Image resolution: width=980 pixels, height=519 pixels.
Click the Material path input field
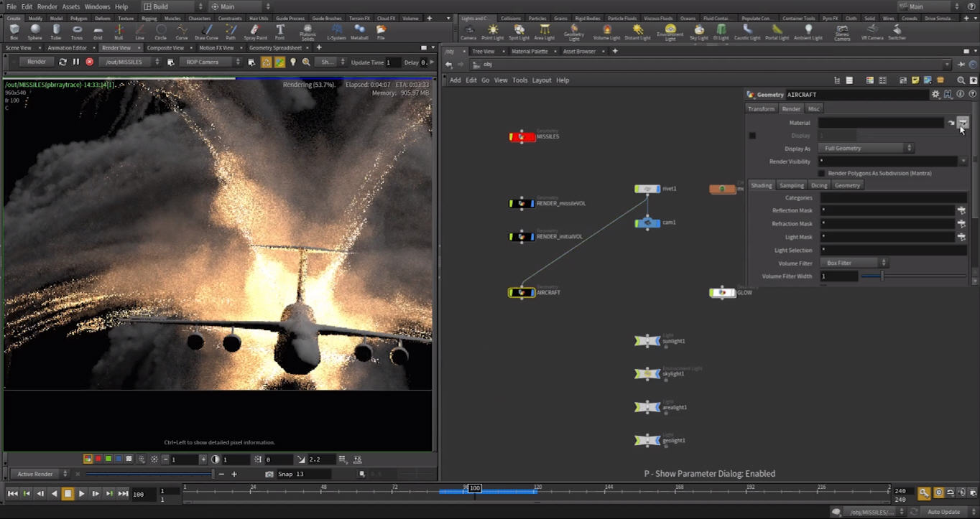coord(881,123)
